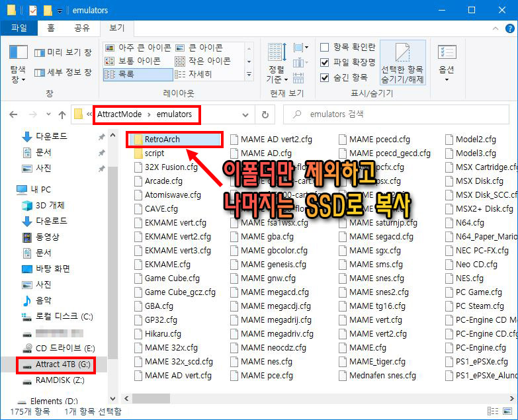Collapse the ribbon with the chevron
The width and height of the screenshot is (518, 420).
coord(496,28)
